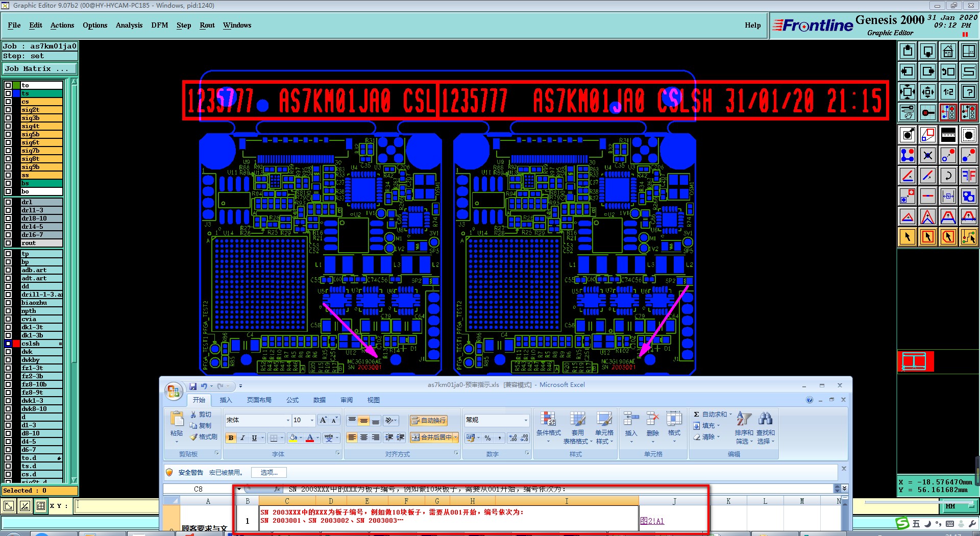Click the Excel Office button
The width and height of the screenshot is (980, 536).
pyautogui.click(x=174, y=391)
